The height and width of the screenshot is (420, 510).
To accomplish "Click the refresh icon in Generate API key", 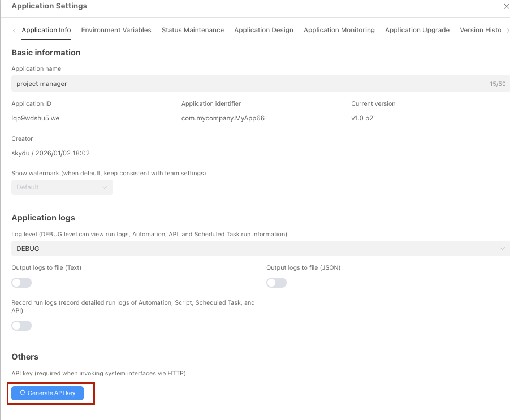I will point(23,393).
